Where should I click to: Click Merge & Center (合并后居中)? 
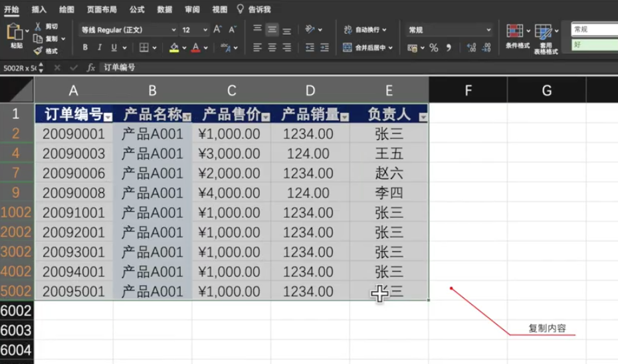[367, 48]
